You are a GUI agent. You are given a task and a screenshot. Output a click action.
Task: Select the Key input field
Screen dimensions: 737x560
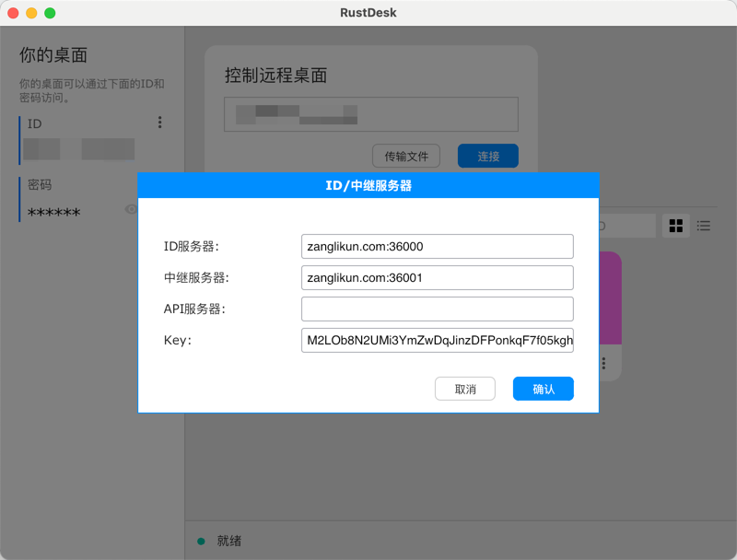(x=437, y=341)
